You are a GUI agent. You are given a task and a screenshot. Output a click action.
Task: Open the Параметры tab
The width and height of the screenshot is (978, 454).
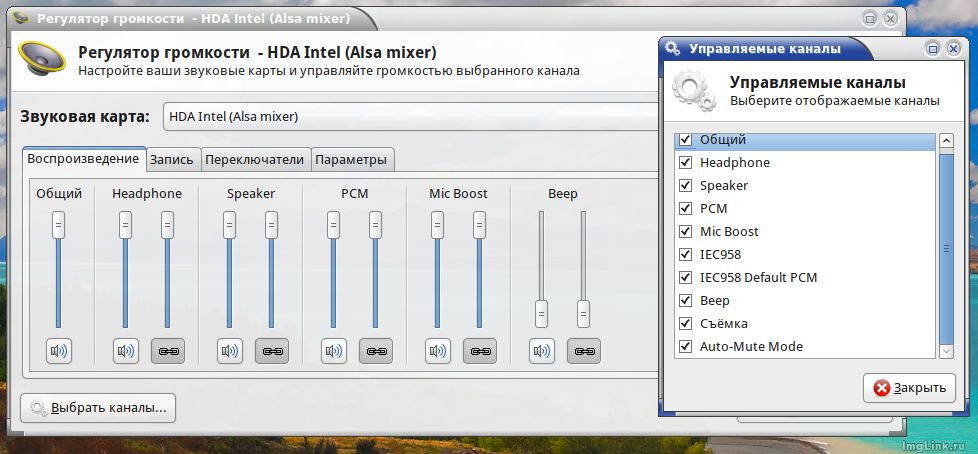click(351, 160)
